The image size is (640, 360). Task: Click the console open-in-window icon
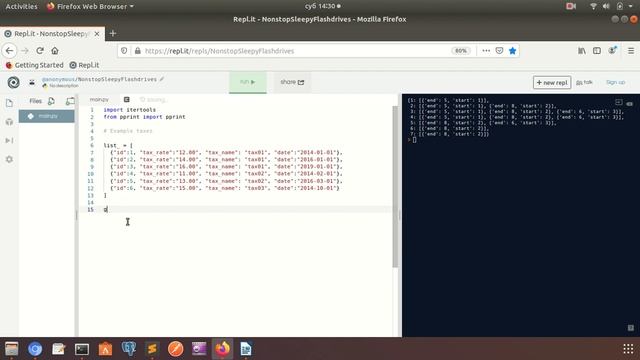click(619, 102)
